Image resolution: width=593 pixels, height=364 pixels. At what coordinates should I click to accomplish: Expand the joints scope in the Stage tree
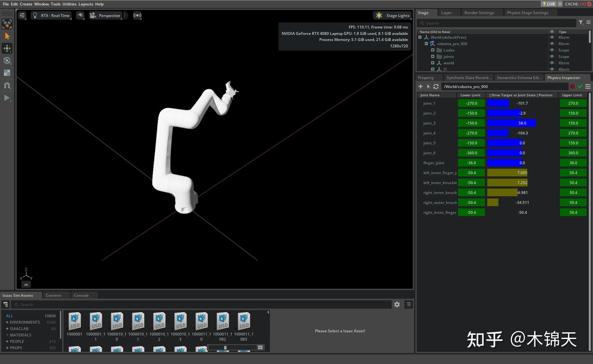[x=432, y=56]
